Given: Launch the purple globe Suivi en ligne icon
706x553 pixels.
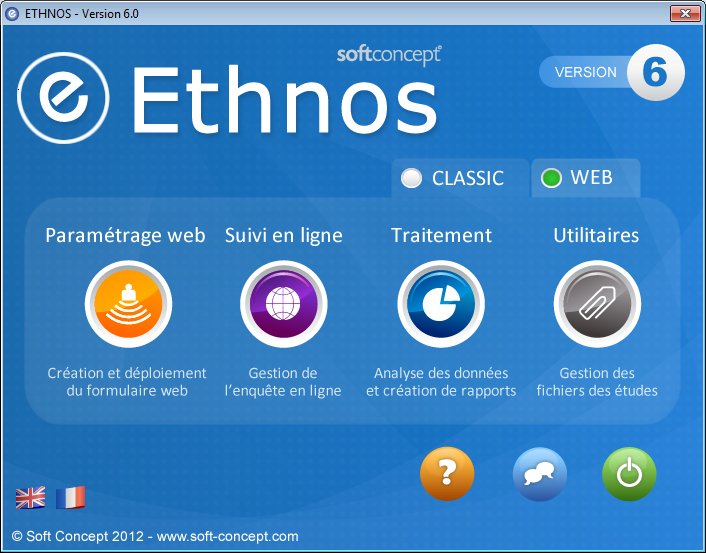Looking at the screenshot, I should click(x=284, y=304).
